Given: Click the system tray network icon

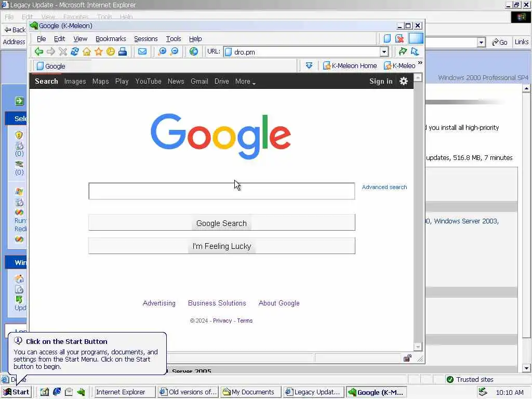Looking at the screenshot, I should (483, 392).
